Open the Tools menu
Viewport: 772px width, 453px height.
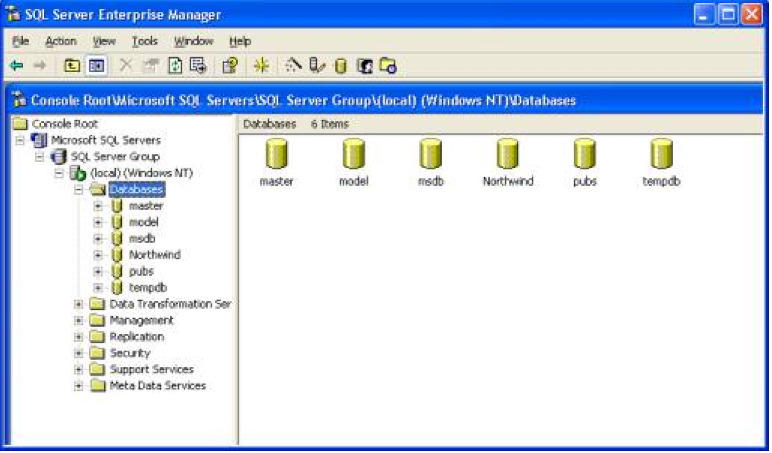click(145, 41)
